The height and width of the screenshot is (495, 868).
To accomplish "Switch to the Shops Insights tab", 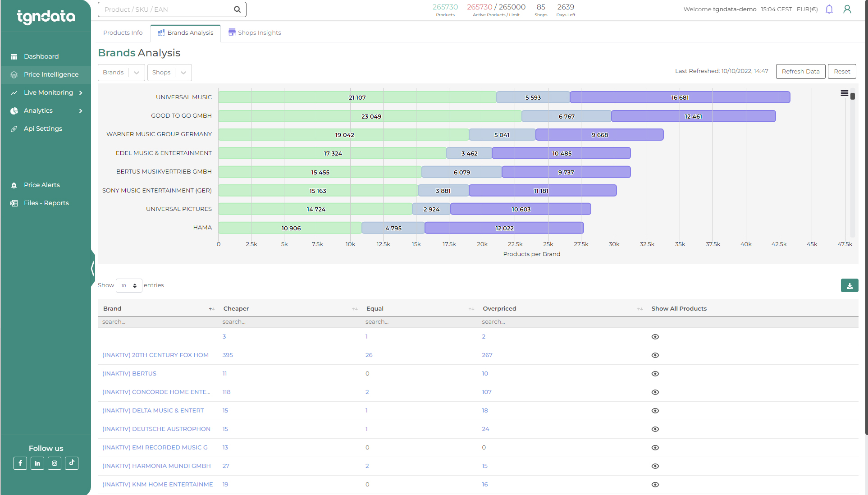I will [x=255, y=33].
